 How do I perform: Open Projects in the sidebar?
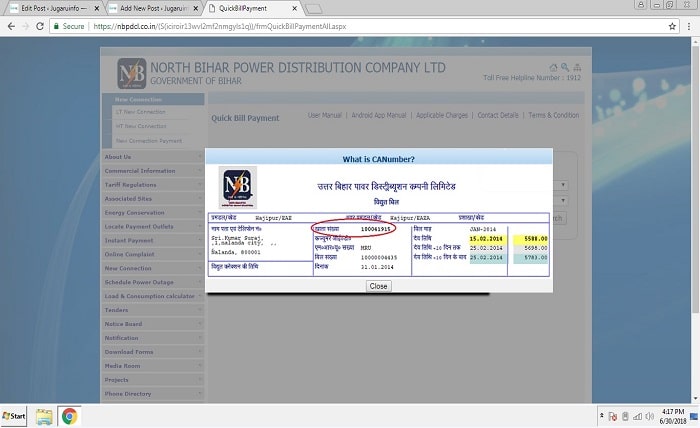click(153, 380)
